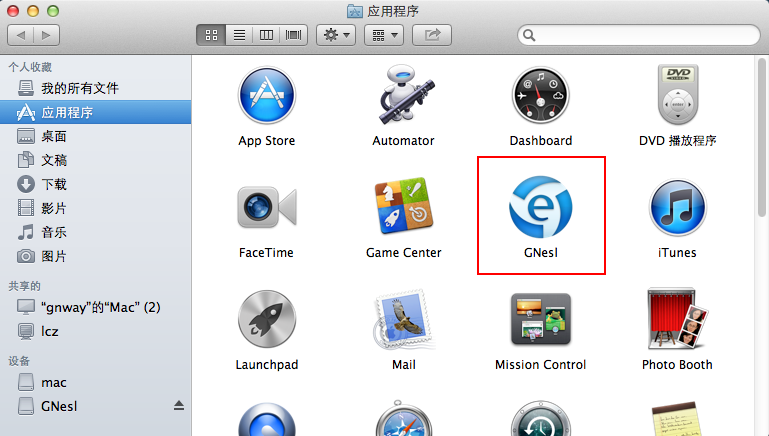
Task: Open the arrange-by dropdown in toolbar
Action: (x=382, y=35)
